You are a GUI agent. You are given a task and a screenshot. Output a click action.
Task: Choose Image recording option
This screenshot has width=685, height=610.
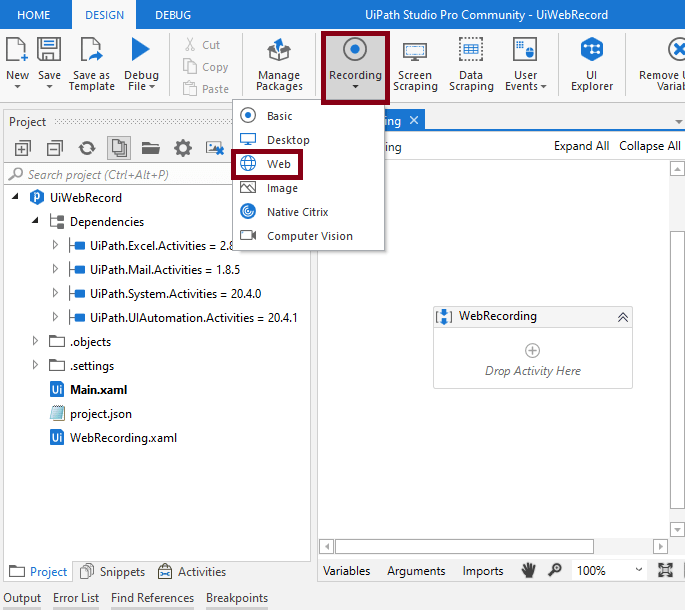(308, 188)
